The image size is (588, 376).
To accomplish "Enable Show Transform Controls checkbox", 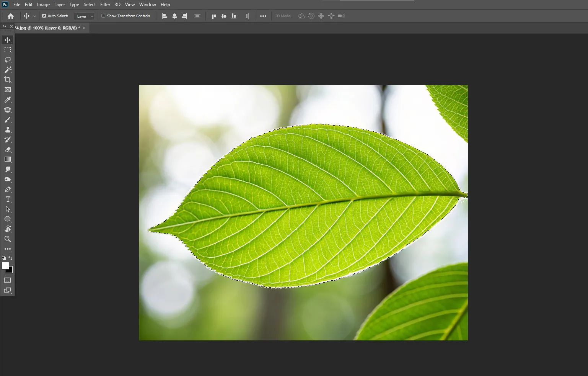I will point(103,16).
